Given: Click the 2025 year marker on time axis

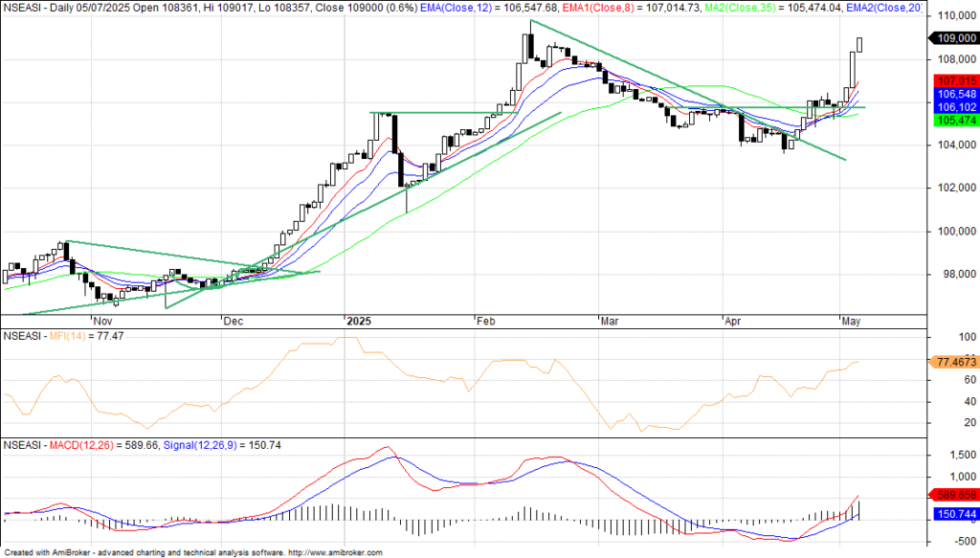Looking at the screenshot, I should pyautogui.click(x=359, y=322).
